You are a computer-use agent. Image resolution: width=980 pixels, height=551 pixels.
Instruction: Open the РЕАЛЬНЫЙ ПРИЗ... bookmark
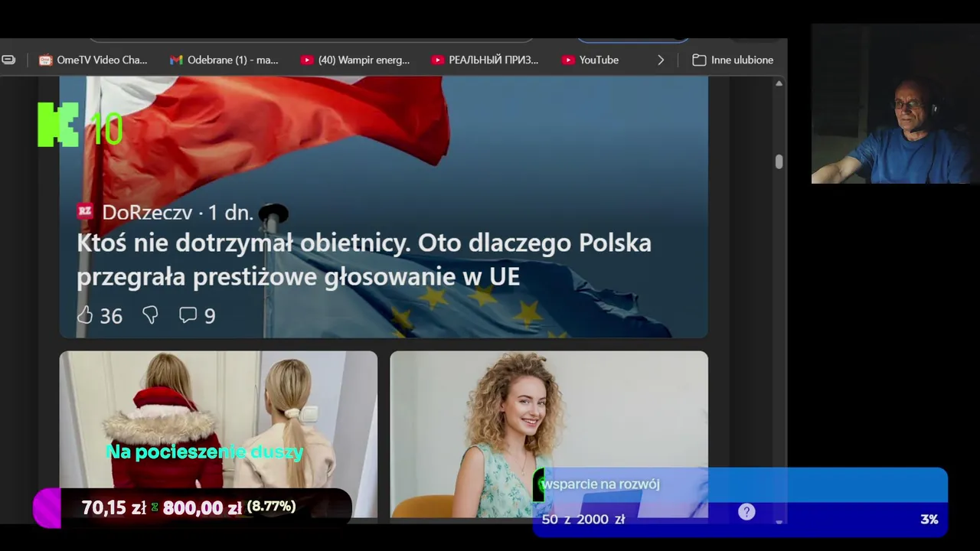485,60
